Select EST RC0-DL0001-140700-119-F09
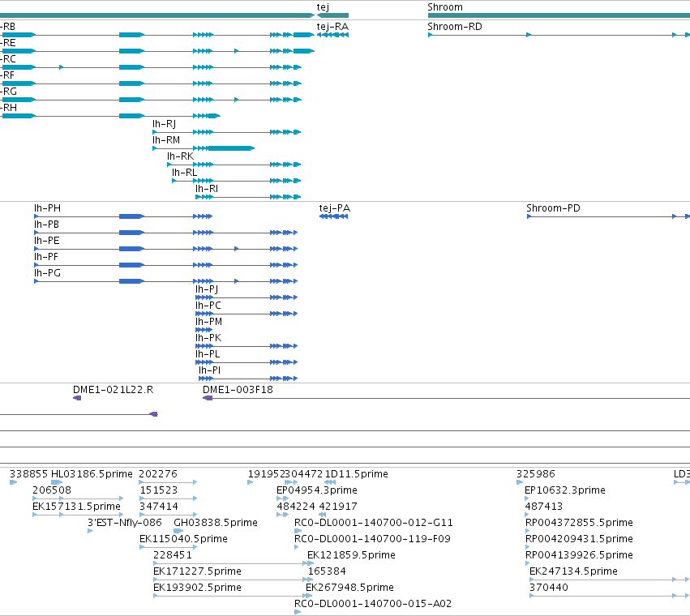Image resolution: width=690 pixels, height=616 pixels. tap(372, 540)
